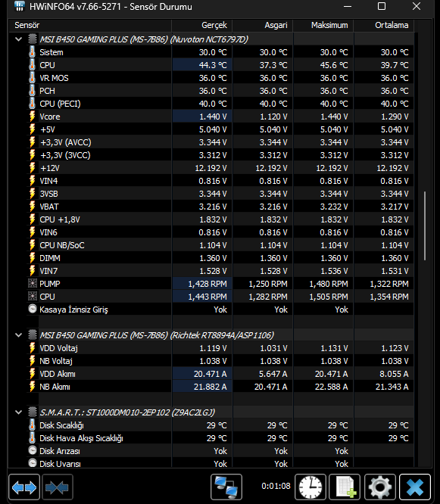Click chip icon of S.M.A.R.T. group

click(x=32, y=412)
